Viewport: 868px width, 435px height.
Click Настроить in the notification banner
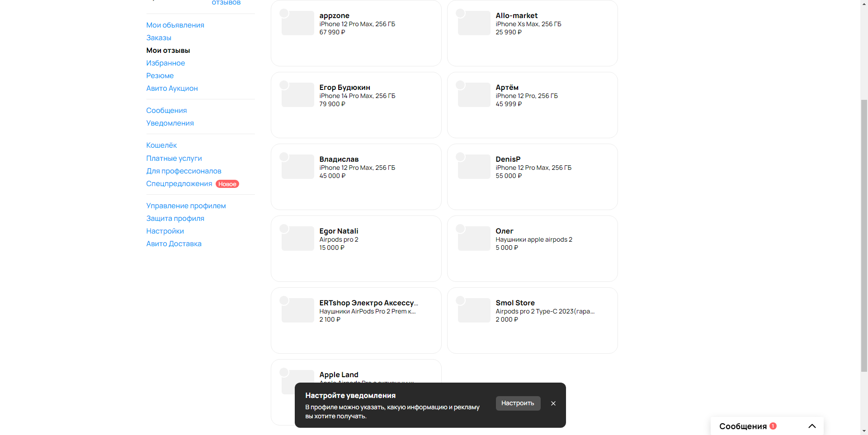[518, 403]
